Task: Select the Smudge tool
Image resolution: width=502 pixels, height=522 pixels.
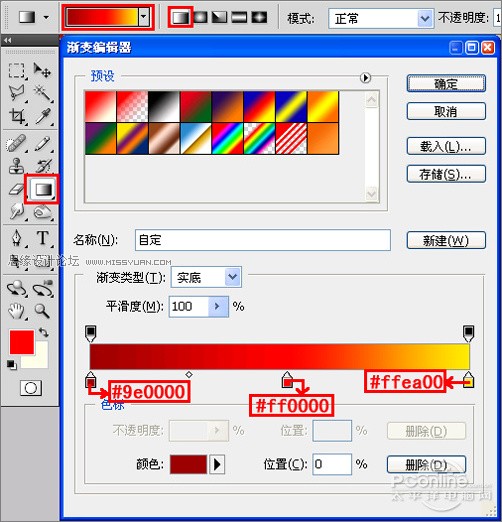Action: click(x=16, y=211)
